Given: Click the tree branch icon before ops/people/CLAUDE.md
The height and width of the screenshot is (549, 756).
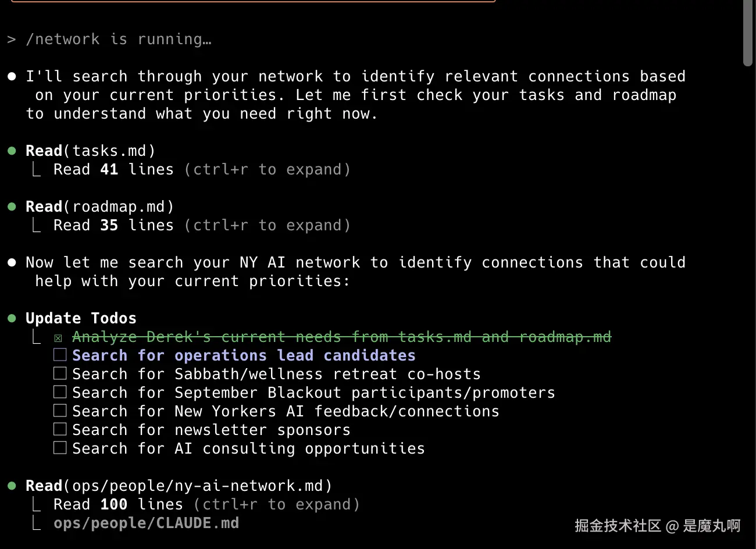Looking at the screenshot, I should click(36, 523).
